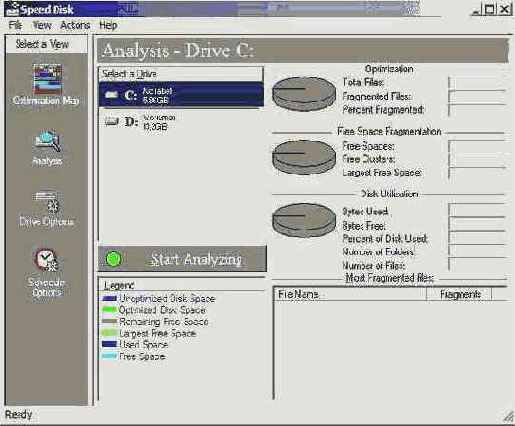The height and width of the screenshot is (426, 515).
Task: Click the Free Space Fragmentation pie disk
Action: click(304, 157)
